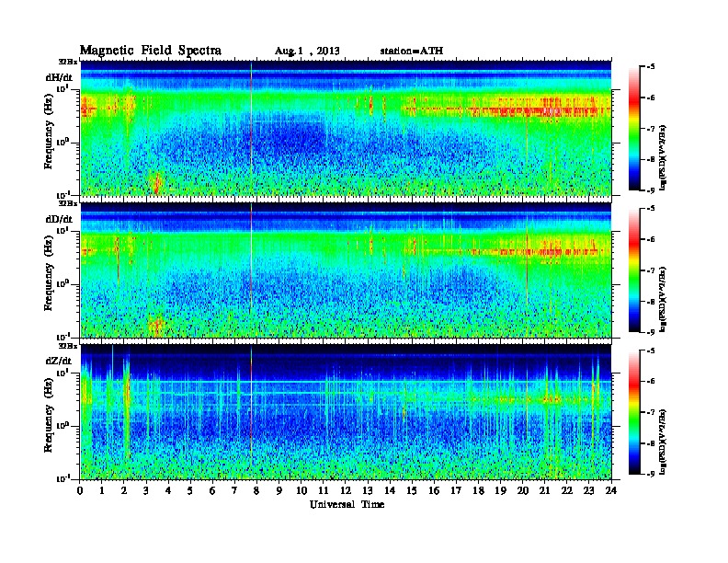Viewport: 728px width, 563px height.
Task: Select the "dZ/dt" panel label
Action: tap(59, 361)
